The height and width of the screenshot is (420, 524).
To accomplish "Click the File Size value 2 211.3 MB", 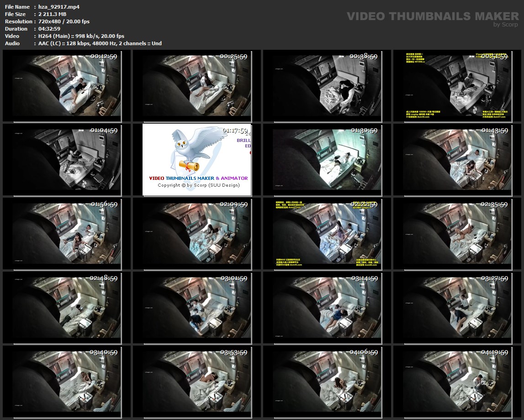I will click(53, 14).
